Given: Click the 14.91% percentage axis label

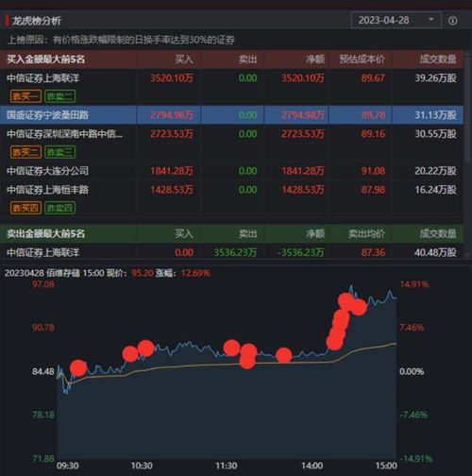Looking at the screenshot, I should pyautogui.click(x=414, y=284).
